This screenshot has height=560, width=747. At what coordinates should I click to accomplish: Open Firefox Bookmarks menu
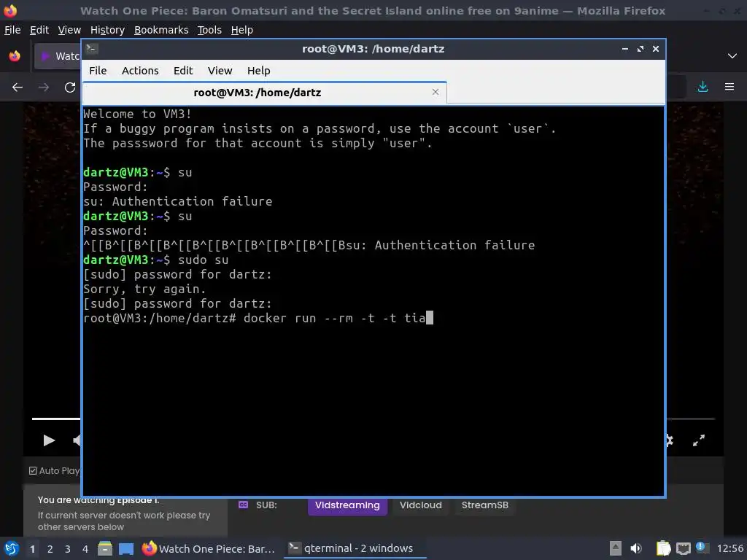point(161,30)
